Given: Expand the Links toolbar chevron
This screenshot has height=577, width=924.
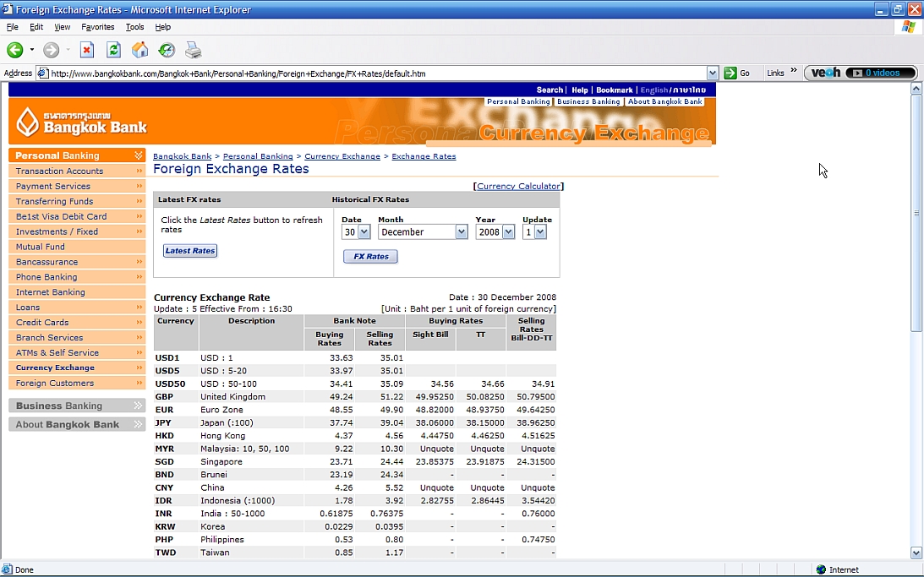Looking at the screenshot, I should click(794, 71).
